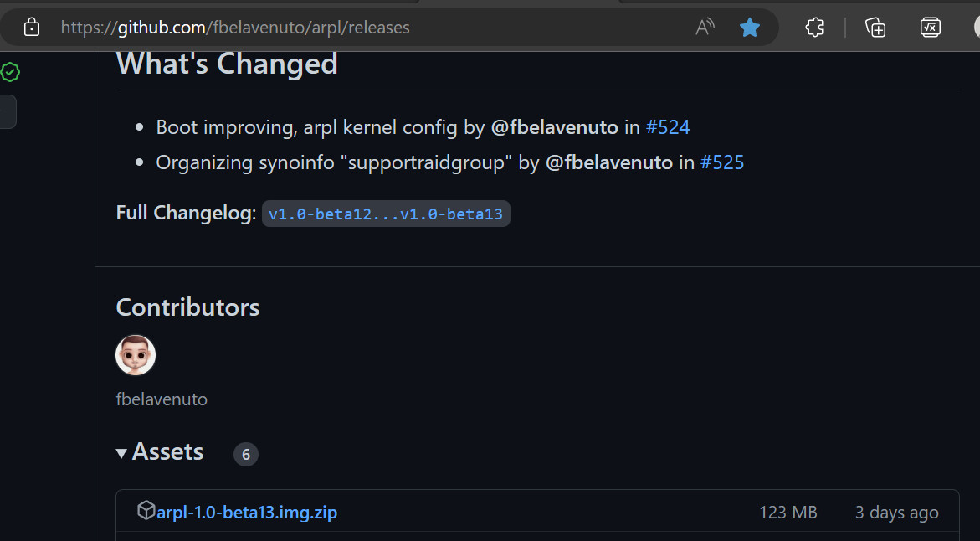This screenshot has height=541, width=980.
Task: Click the site information lock icon
Action: [31, 28]
